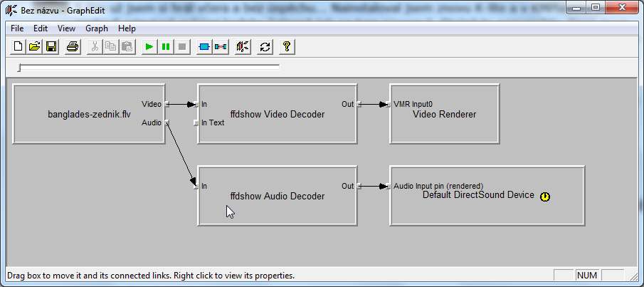This screenshot has width=644, height=287.
Task: Print the graph using the printer icon
Action: pyautogui.click(x=73, y=46)
